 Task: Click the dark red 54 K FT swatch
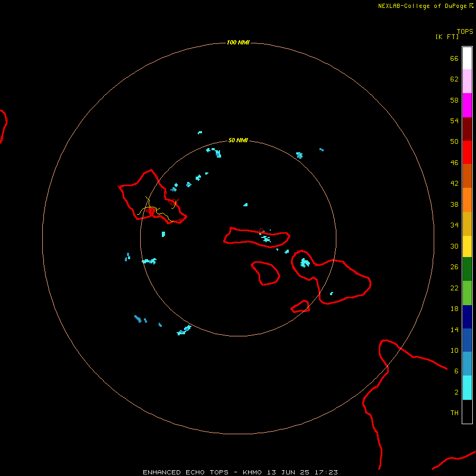coord(467,129)
